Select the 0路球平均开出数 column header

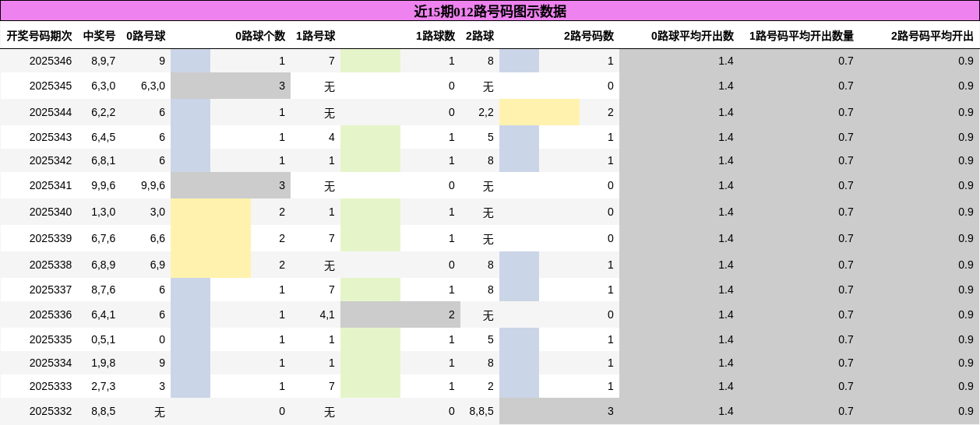pyautogui.click(x=693, y=36)
